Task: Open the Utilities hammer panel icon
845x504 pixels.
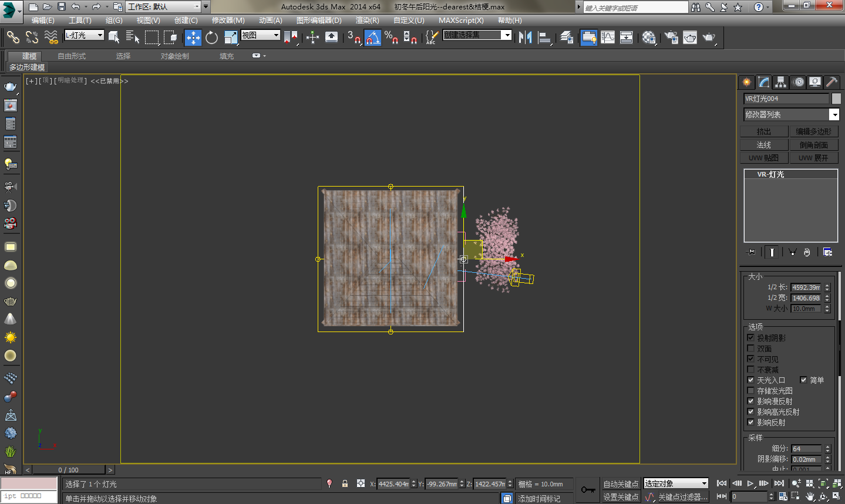Action: click(831, 82)
